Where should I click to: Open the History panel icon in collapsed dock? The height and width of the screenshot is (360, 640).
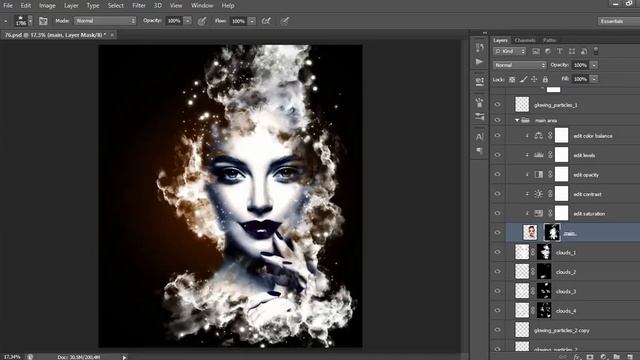point(480,47)
